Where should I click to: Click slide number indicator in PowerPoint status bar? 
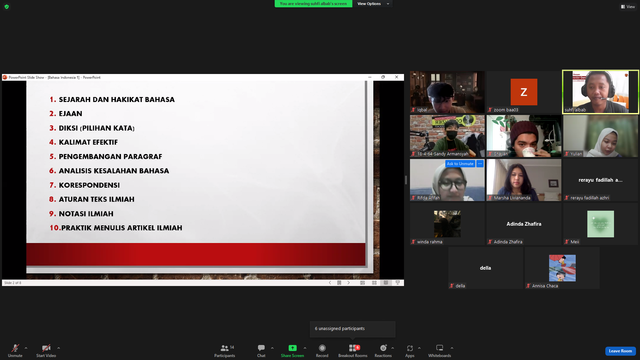[13, 283]
